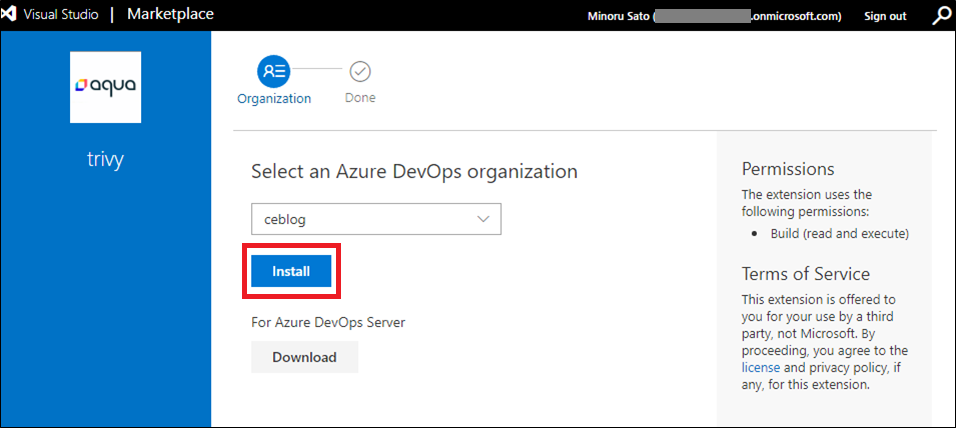Click the aqua trivy extension logo

105,87
